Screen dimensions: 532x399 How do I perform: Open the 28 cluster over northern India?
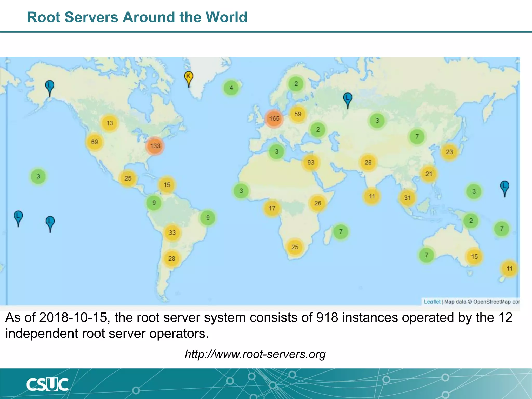368,163
